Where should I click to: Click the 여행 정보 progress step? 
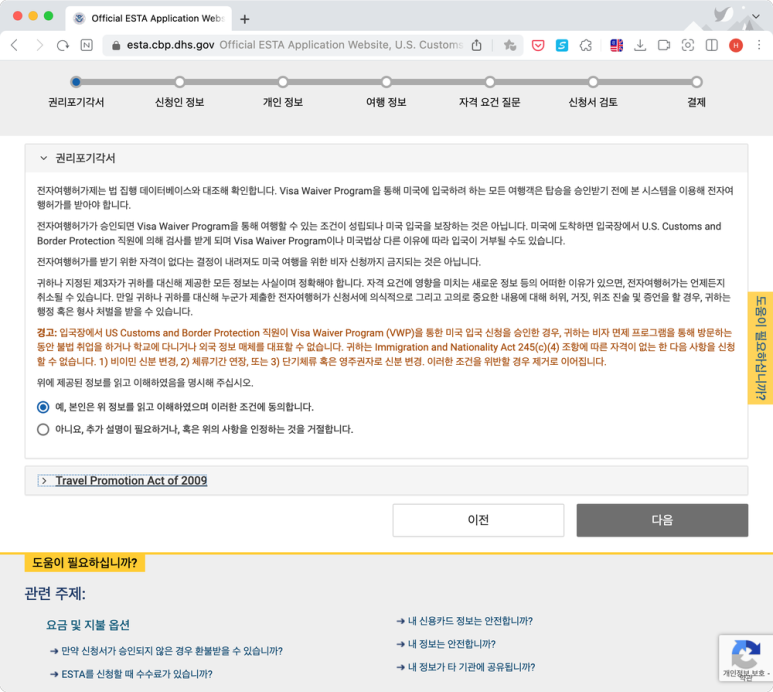pyautogui.click(x=386, y=94)
